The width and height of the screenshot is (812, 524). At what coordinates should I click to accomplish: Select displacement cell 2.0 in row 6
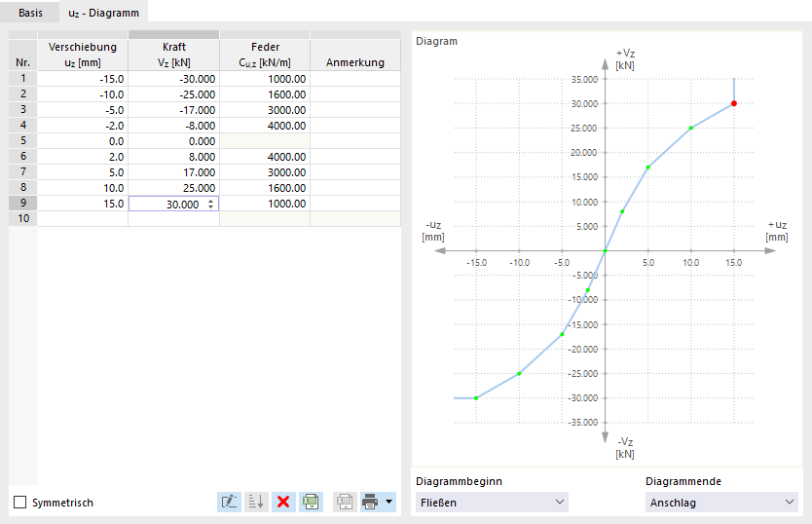[x=83, y=157]
